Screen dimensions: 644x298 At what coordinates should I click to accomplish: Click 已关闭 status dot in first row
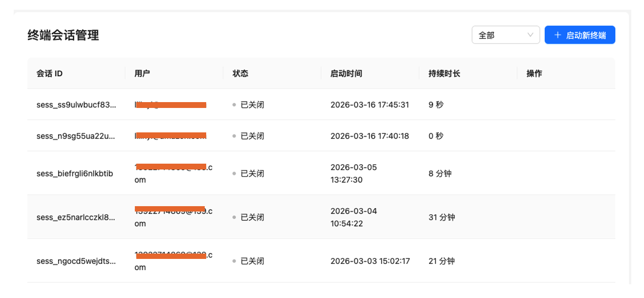pos(235,105)
